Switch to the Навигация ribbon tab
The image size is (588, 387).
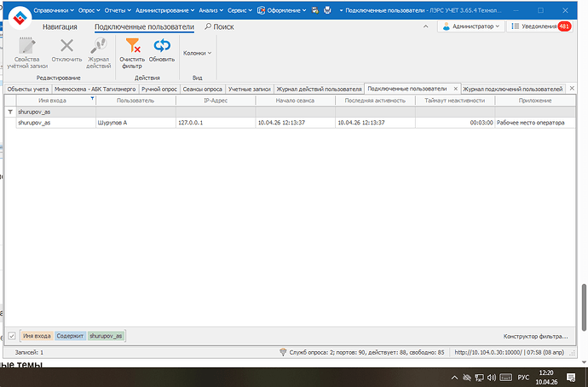[x=61, y=27]
